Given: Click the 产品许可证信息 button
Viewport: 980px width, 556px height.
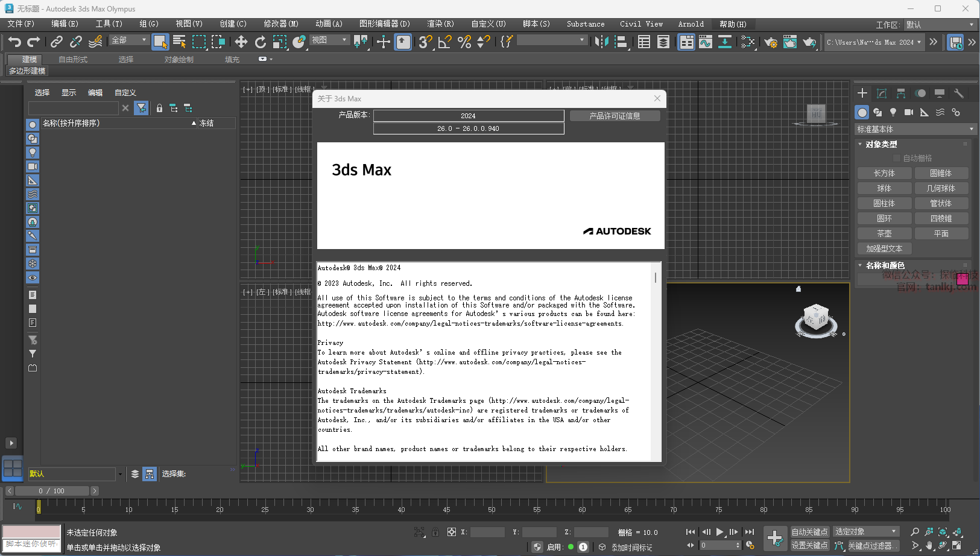Looking at the screenshot, I should pyautogui.click(x=615, y=116).
